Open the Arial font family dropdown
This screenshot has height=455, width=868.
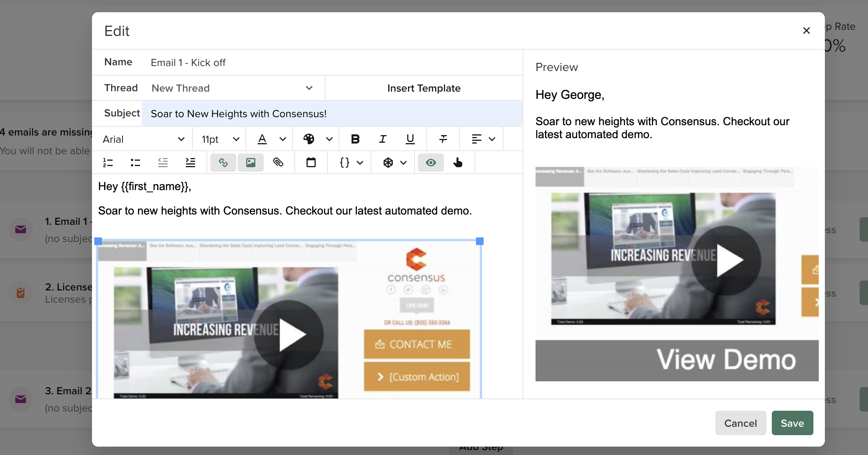tap(143, 139)
